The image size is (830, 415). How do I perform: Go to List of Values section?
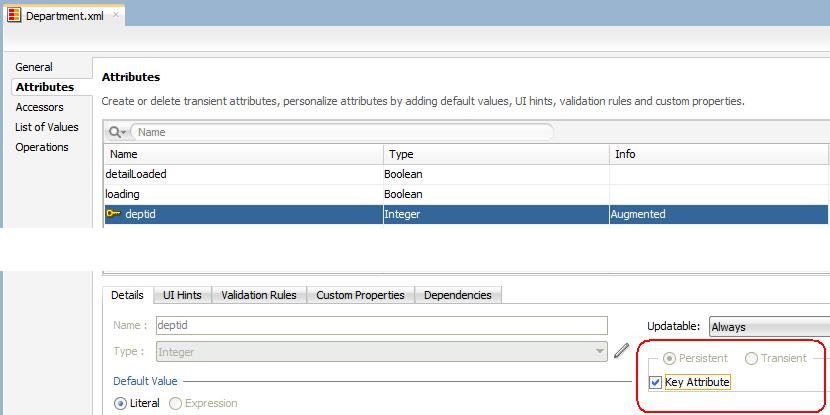pyautogui.click(x=47, y=127)
